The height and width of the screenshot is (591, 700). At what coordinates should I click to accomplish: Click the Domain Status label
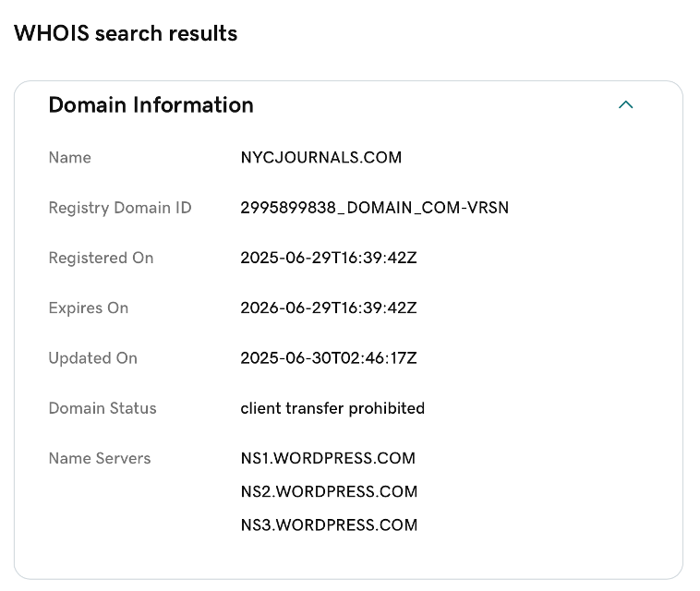coord(103,408)
